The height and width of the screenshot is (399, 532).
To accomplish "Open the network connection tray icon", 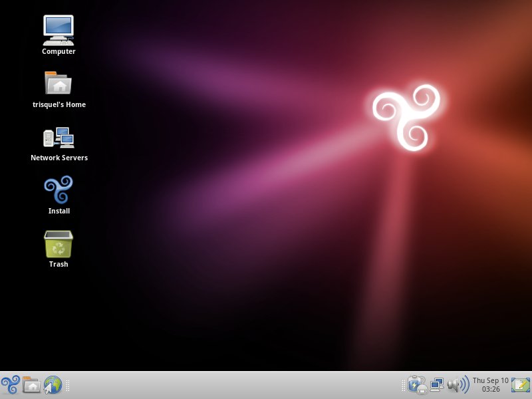I will coord(437,384).
